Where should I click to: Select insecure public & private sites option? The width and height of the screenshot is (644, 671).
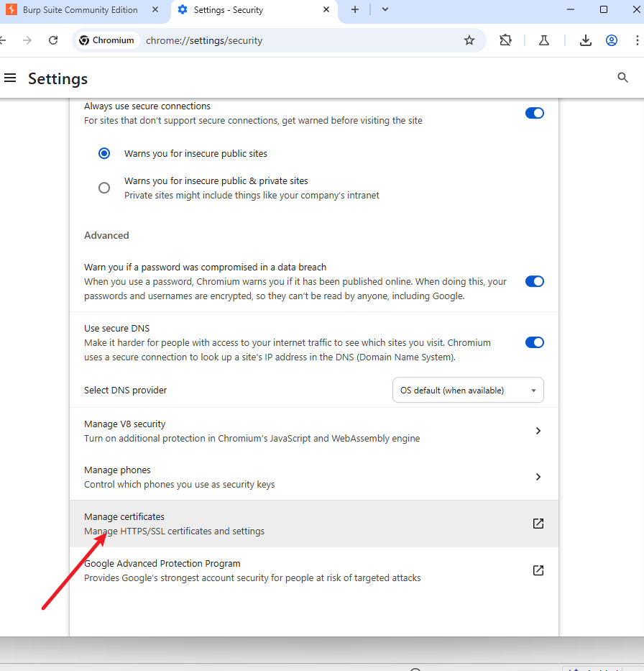click(x=104, y=188)
